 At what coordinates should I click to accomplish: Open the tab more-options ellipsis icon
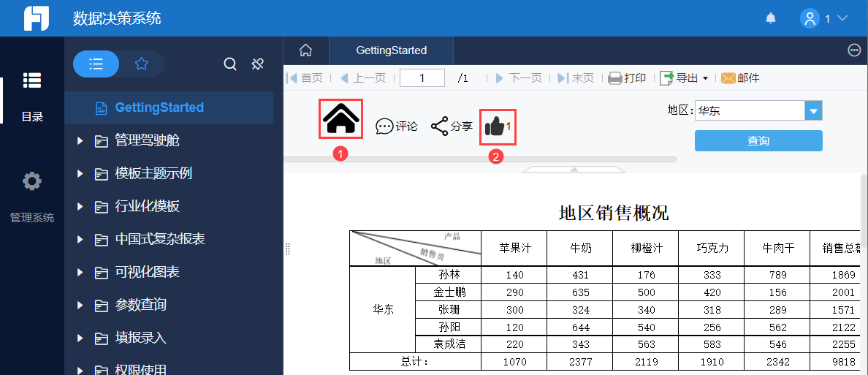(x=854, y=50)
